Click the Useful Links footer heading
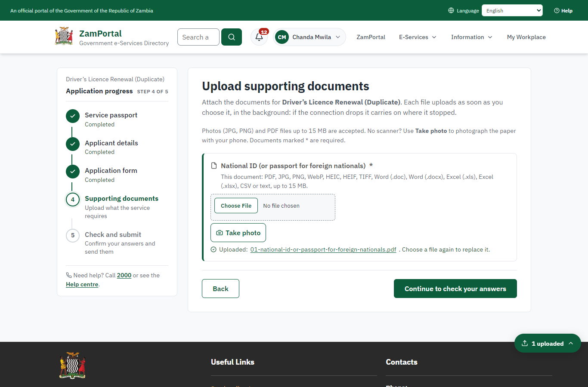 click(232, 362)
